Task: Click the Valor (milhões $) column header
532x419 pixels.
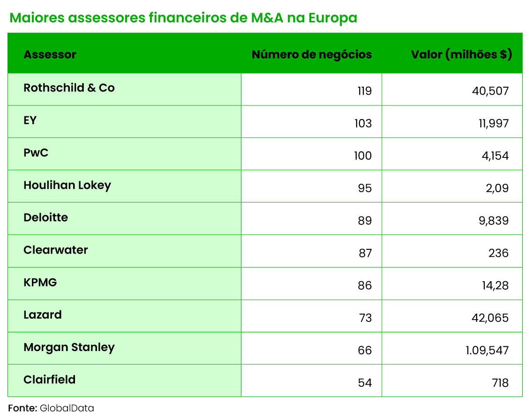Action: click(461, 54)
